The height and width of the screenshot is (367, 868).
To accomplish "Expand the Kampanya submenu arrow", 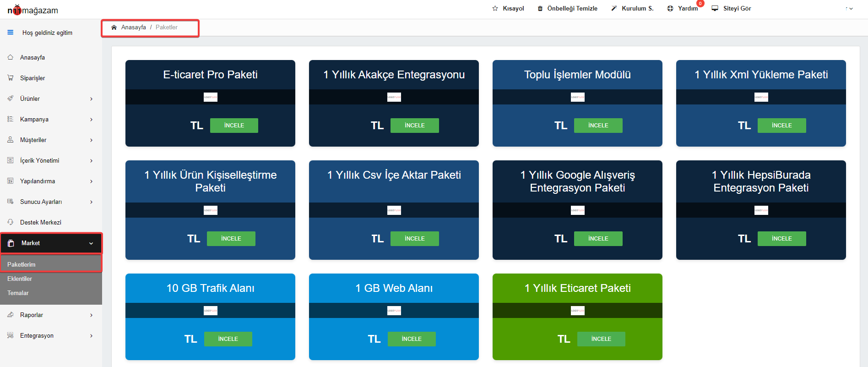I will click(x=92, y=120).
